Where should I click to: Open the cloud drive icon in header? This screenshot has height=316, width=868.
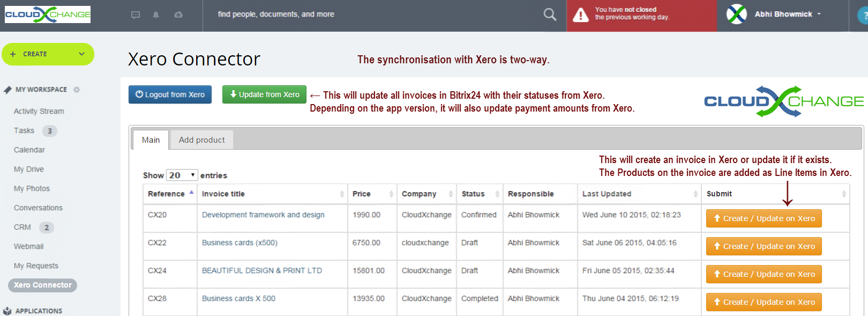point(178,15)
